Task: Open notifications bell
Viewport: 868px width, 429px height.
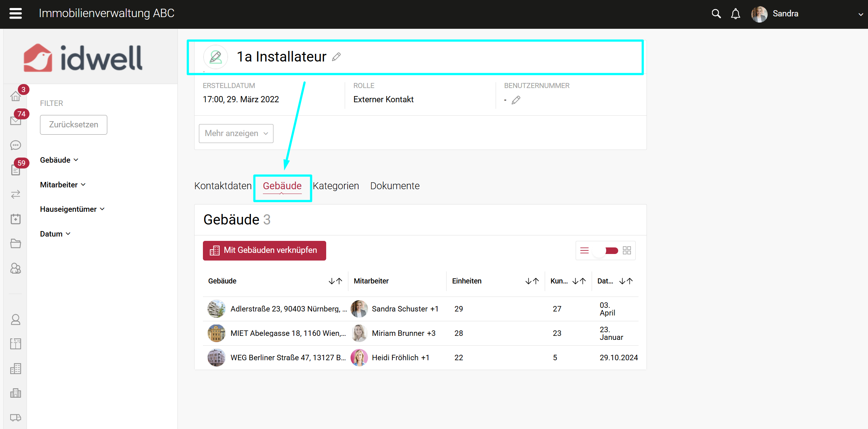Action: point(735,14)
